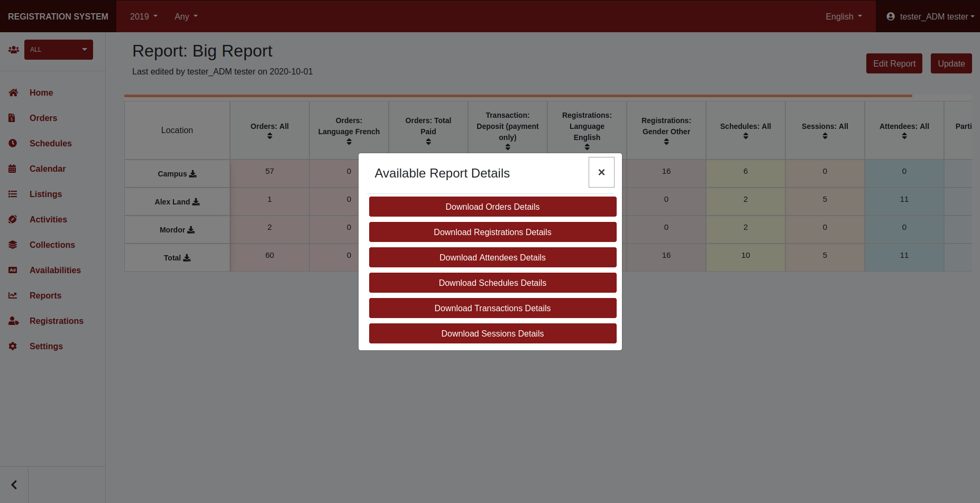Open the English language dropdown
Viewport: 980px width, 503px height.
[x=843, y=16]
